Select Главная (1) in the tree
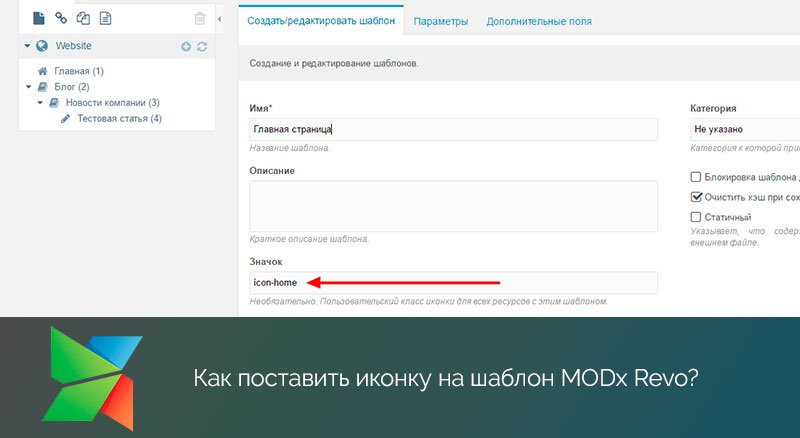800x438 pixels. coord(79,71)
